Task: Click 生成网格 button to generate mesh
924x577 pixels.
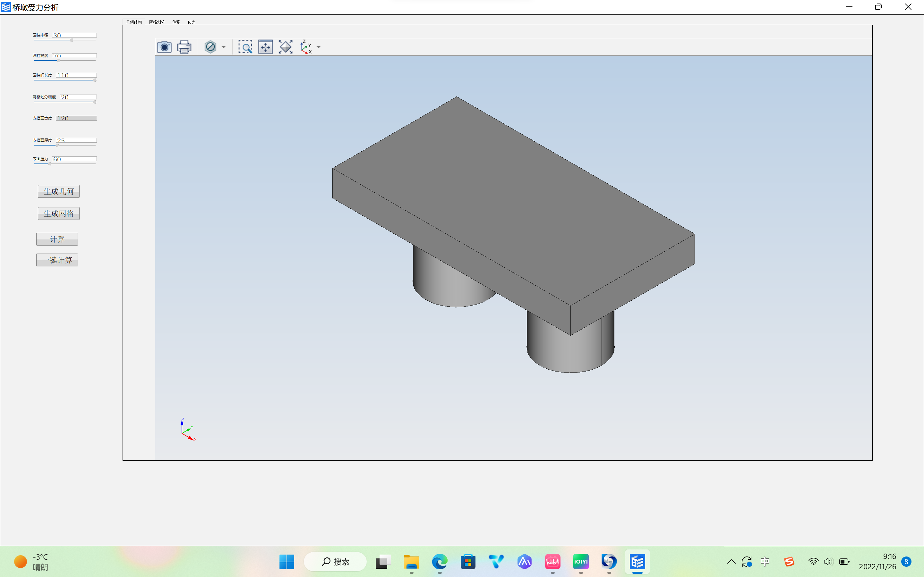Action: click(x=58, y=213)
